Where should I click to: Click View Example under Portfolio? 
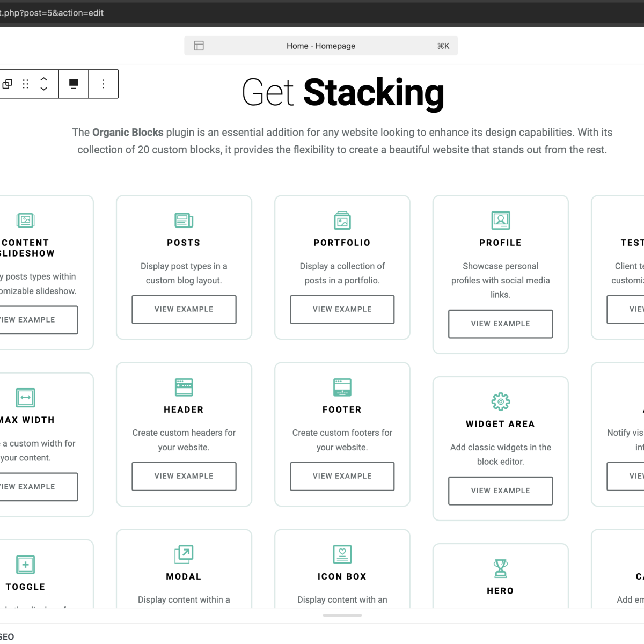tap(342, 309)
